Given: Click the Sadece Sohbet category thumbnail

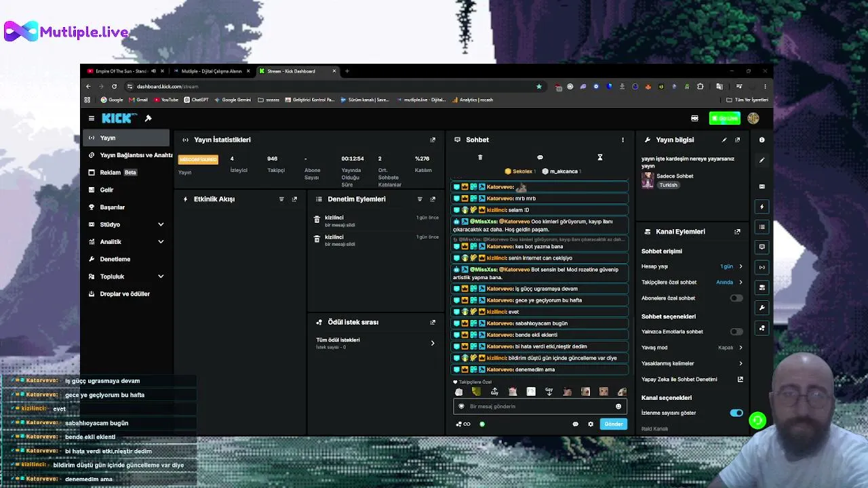Looking at the screenshot, I should click(648, 180).
